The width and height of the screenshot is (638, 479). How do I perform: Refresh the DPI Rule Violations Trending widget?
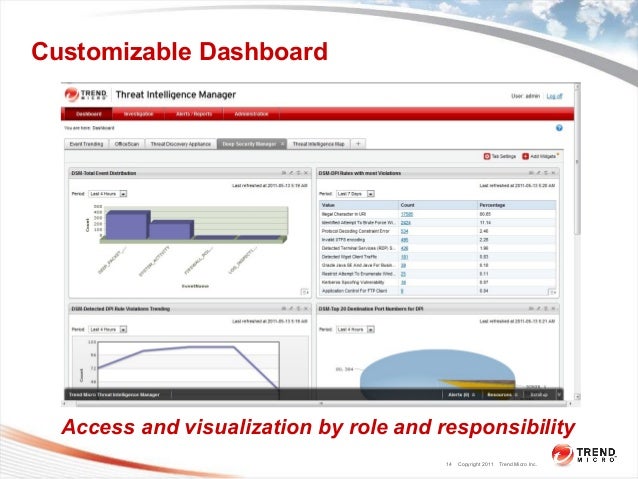point(298,309)
